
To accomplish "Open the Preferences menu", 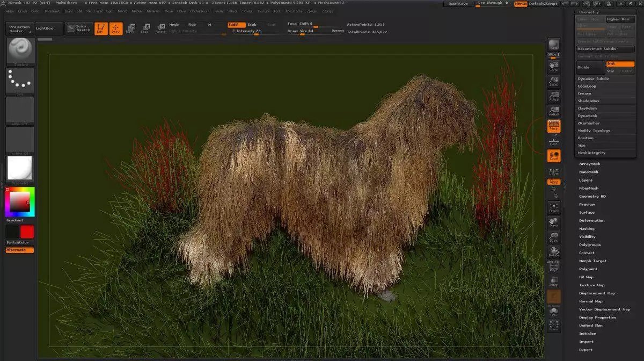I will pos(199,11).
